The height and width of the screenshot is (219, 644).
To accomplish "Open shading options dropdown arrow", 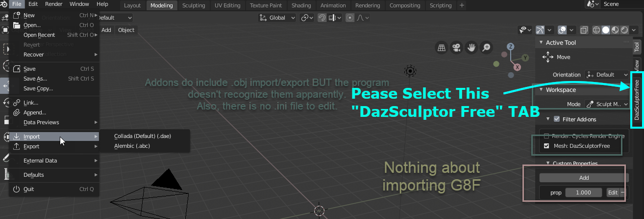I will [633, 30].
